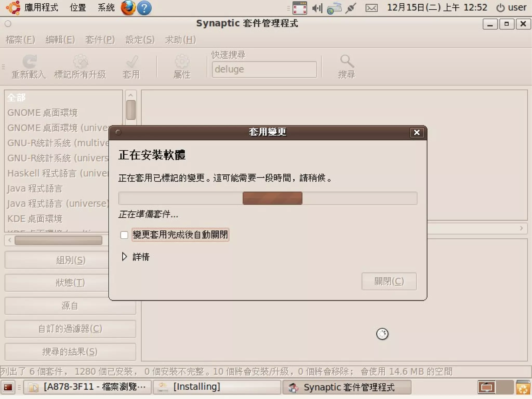The image size is (532, 399).
Task: Open the 編輯(E) menu
Action: (60, 40)
